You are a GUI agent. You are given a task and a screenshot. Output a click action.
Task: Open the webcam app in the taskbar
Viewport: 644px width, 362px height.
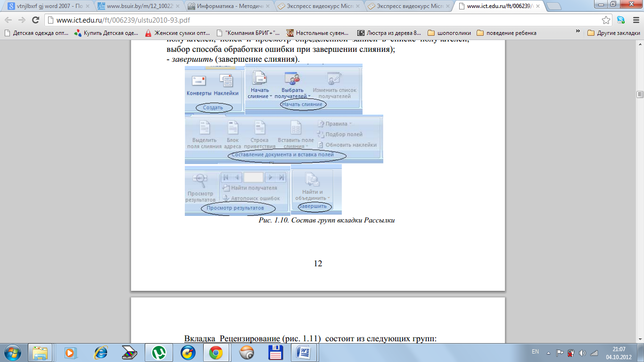(246, 352)
